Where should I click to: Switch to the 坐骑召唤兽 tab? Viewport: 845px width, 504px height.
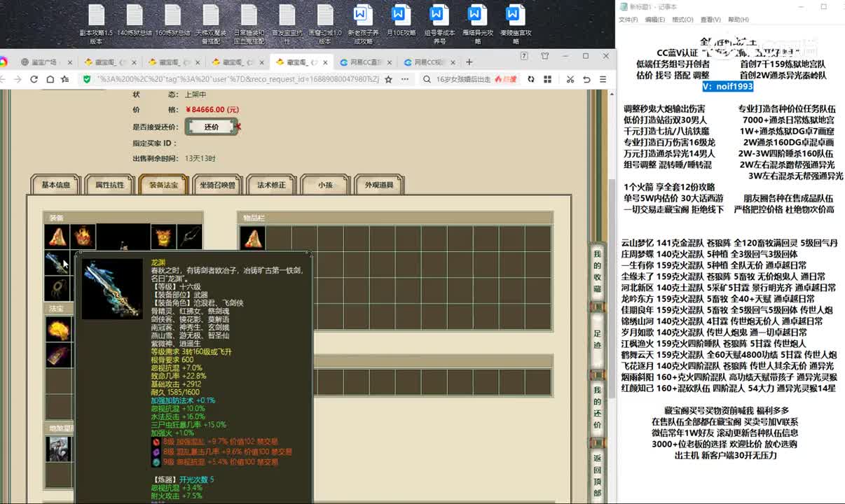[217, 185]
